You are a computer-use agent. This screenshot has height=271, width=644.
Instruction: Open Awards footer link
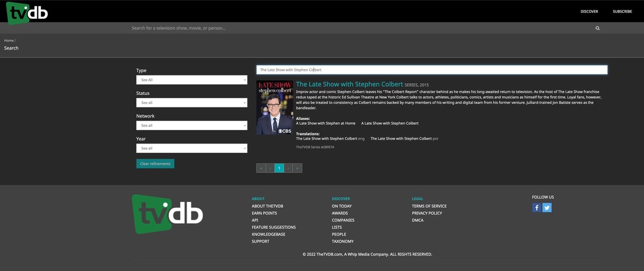(340, 213)
